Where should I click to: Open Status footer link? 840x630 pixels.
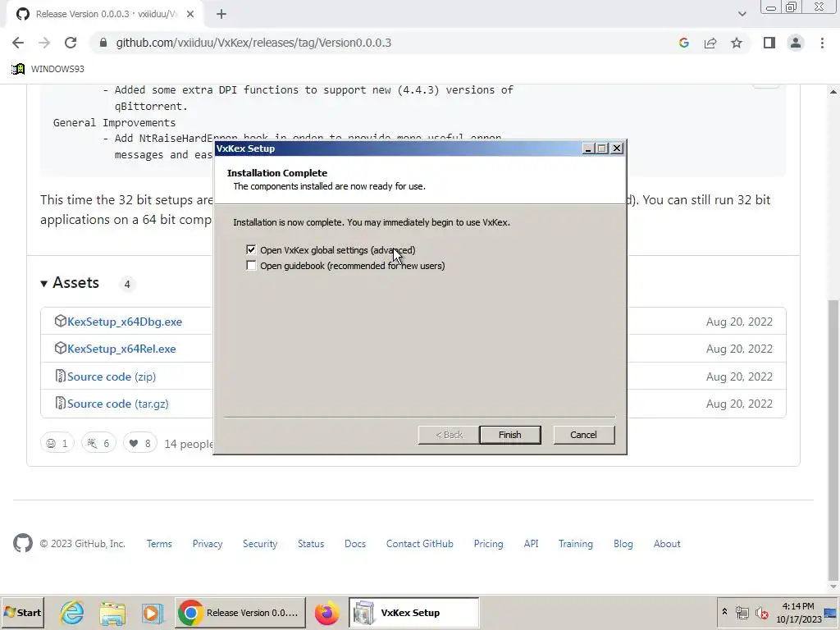311,544
